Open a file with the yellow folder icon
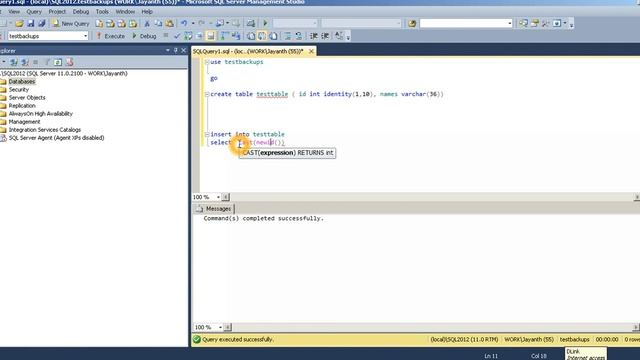 [x=19, y=24]
